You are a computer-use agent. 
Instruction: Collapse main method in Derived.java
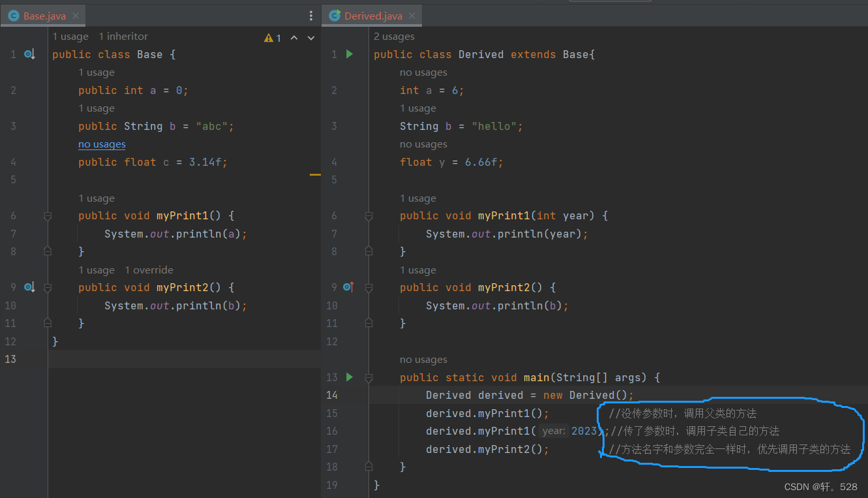click(369, 377)
